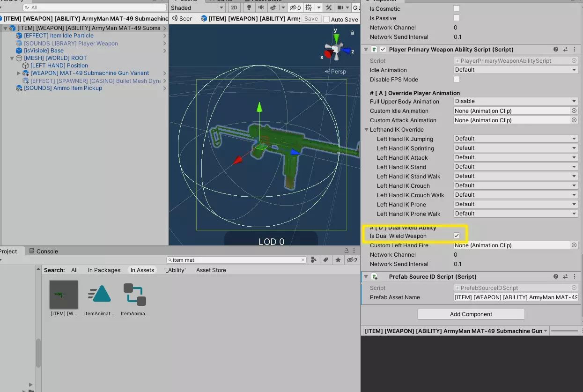Select the In Packages search filter

pyautogui.click(x=104, y=270)
